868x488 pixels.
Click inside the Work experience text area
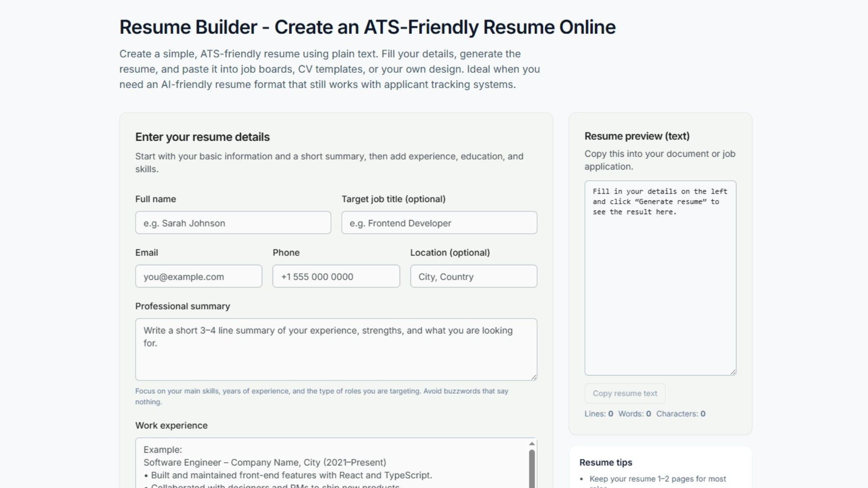coord(316,461)
